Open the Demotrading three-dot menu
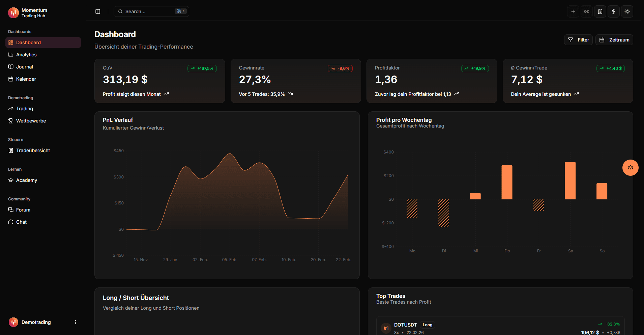This screenshot has height=335, width=644. click(x=75, y=322)
